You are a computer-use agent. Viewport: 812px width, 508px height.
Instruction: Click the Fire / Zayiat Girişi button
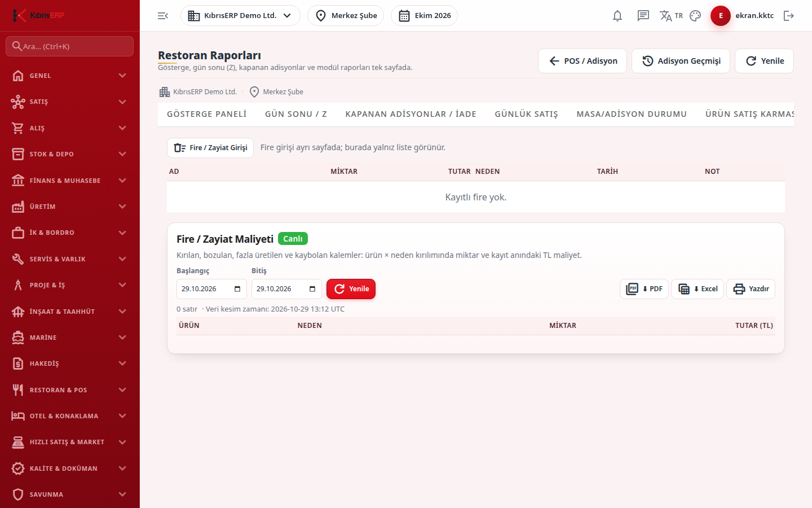(x=210, y=148)
